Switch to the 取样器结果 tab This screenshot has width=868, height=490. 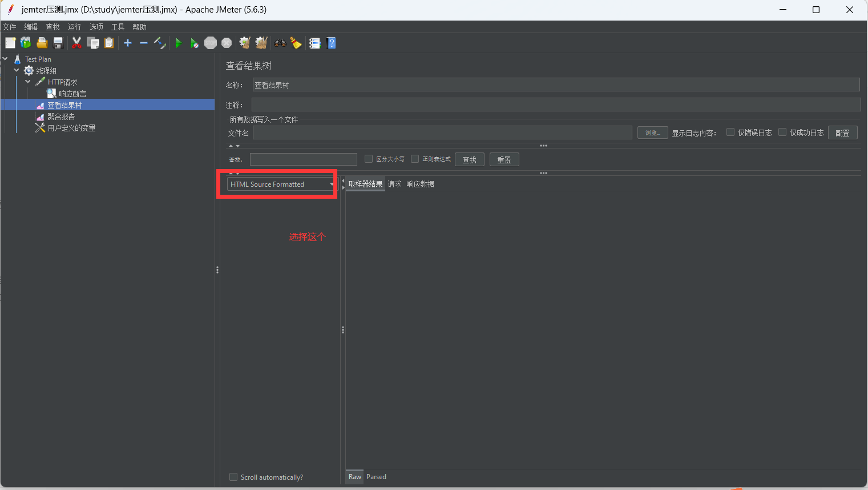(365, 184)
